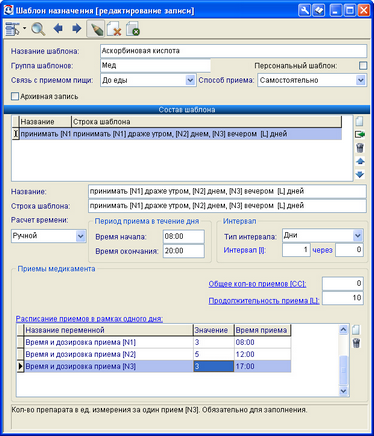Toggle the pencil edit mode icon
The height and width of the screenshot is (436, 374).
click(96, 29)
